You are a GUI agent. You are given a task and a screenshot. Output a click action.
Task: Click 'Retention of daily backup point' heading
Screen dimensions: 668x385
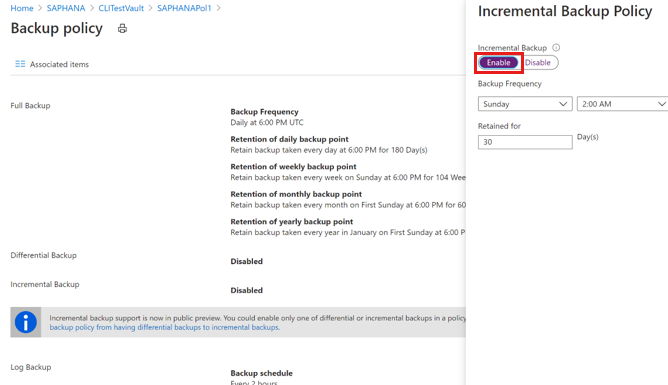point(289,139)
